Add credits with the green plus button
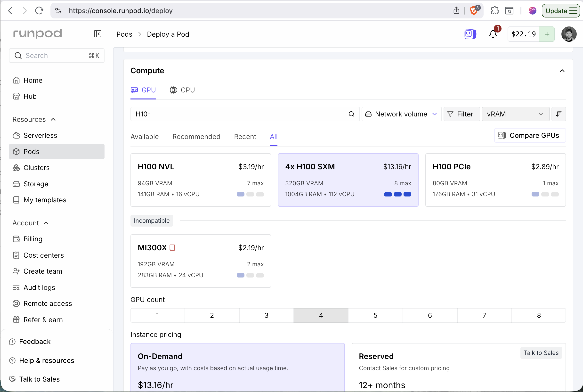The image size is (583, 392). pyautogui.click(x=547, y=34)
